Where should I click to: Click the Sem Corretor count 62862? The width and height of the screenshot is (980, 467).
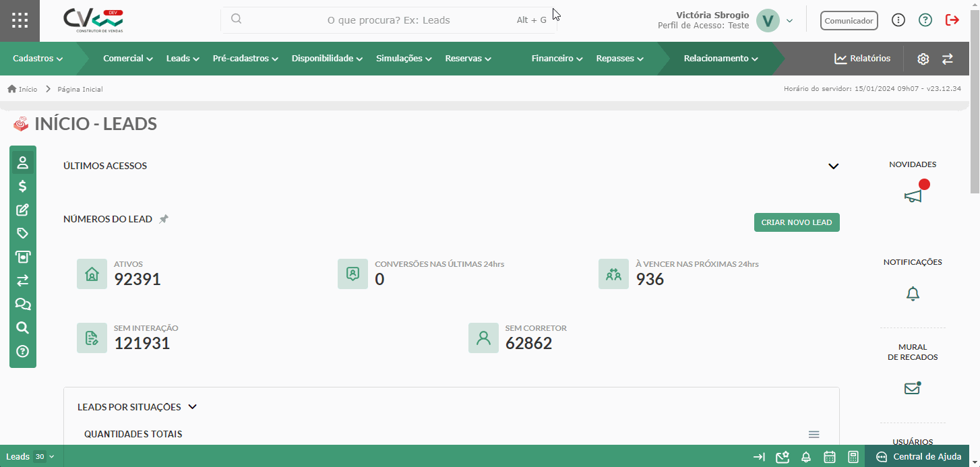tap(528, 343)
